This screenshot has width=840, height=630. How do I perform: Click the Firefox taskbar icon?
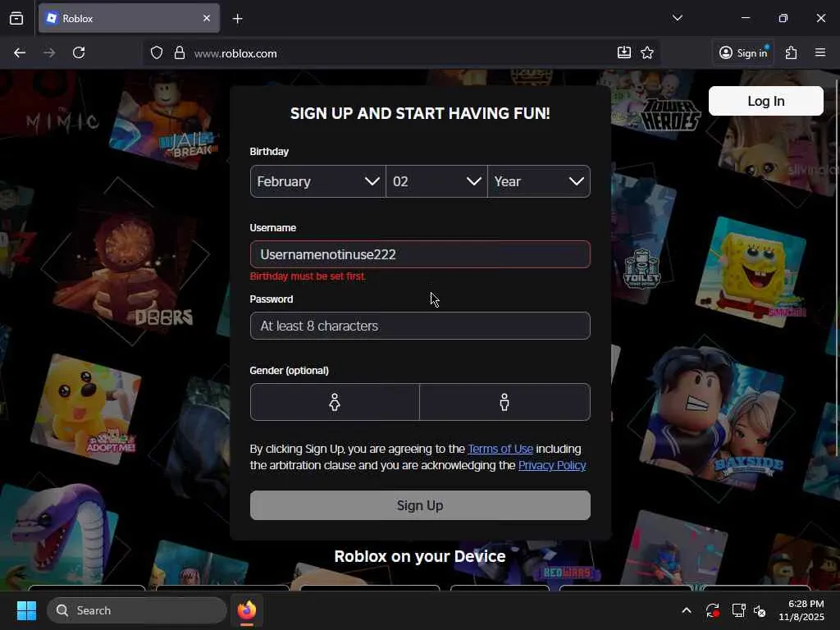pyautogui.click(x=246, y=610)
